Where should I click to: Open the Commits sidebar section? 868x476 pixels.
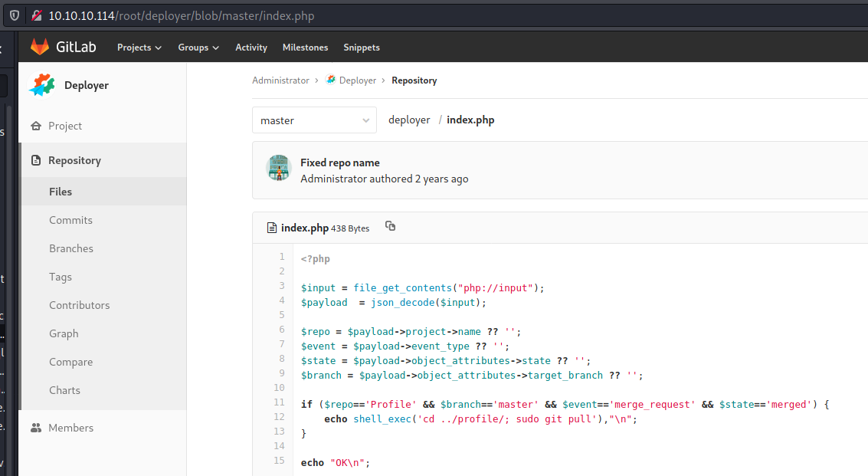(x=70, y=220)
